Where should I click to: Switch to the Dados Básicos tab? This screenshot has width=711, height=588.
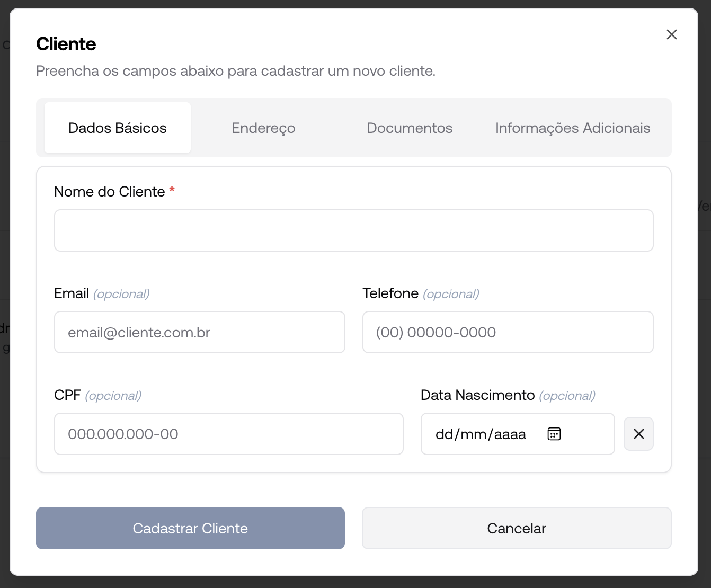pyautogui.click(x=118, y=128)
